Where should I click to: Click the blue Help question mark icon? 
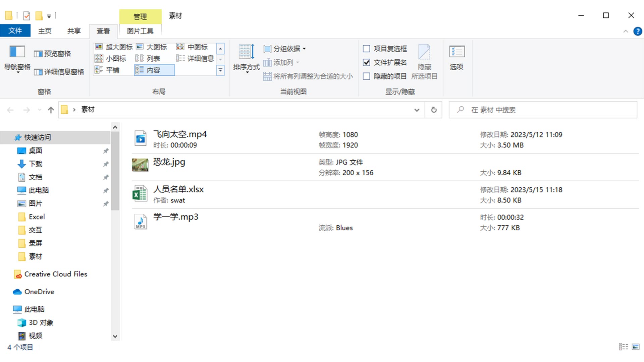pos(637,31)
